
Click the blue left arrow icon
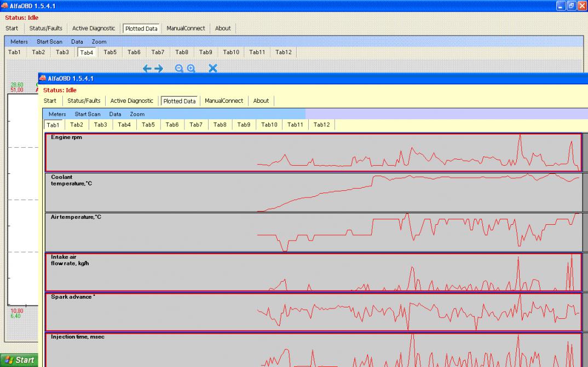click(x=147, y=68)
